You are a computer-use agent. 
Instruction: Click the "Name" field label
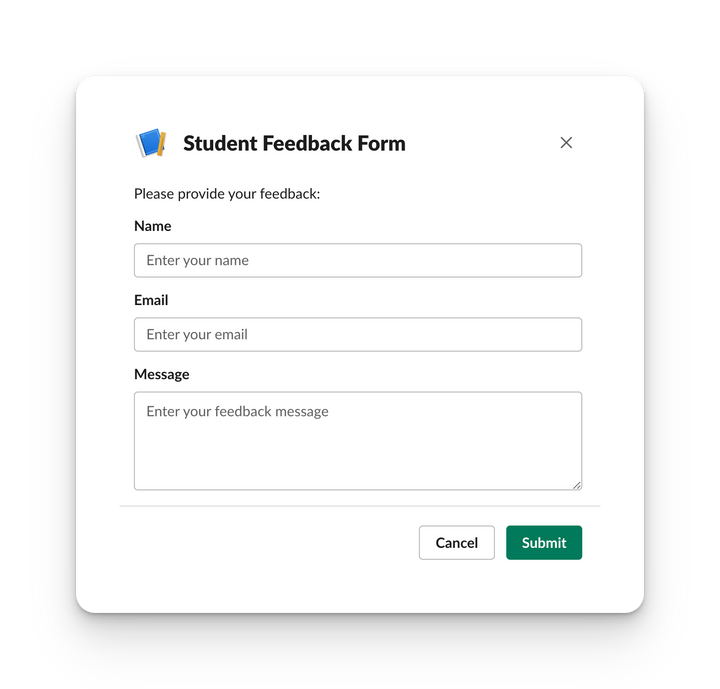[x=153, y=226]
